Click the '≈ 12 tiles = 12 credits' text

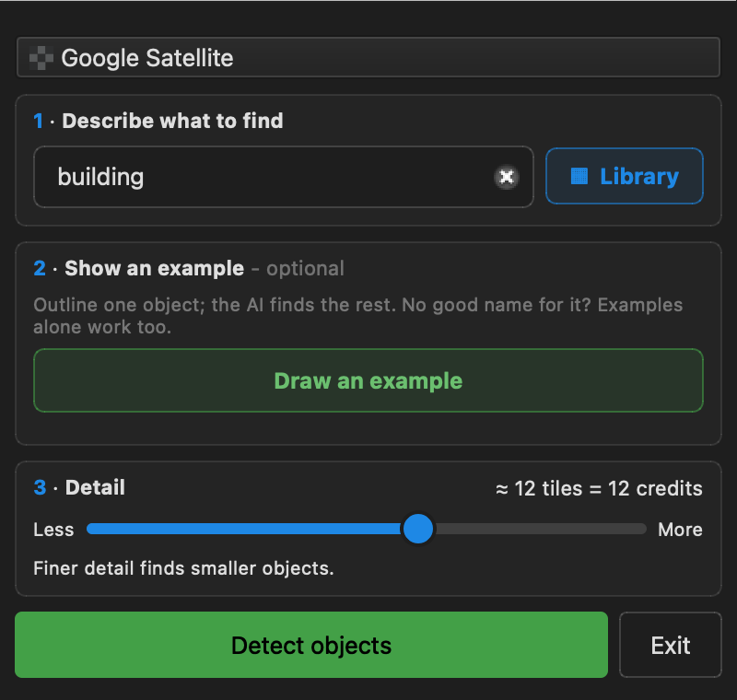tap(599, 488)
